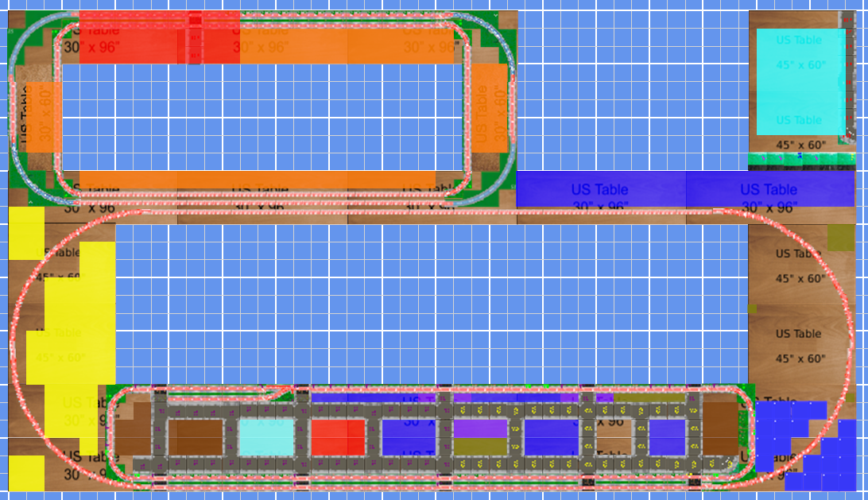Select the red city block inside street grid
The width and height of the screenshot is (868, 500).
[338, 437]
